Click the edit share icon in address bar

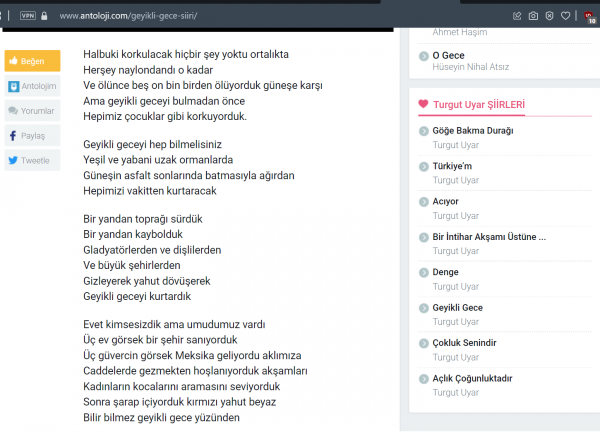click(517, 16)
